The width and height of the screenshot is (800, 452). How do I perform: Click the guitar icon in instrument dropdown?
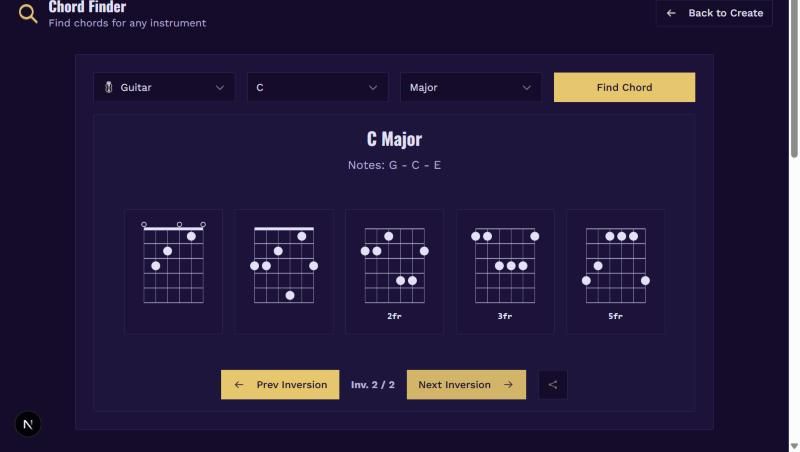click(109, 87)
